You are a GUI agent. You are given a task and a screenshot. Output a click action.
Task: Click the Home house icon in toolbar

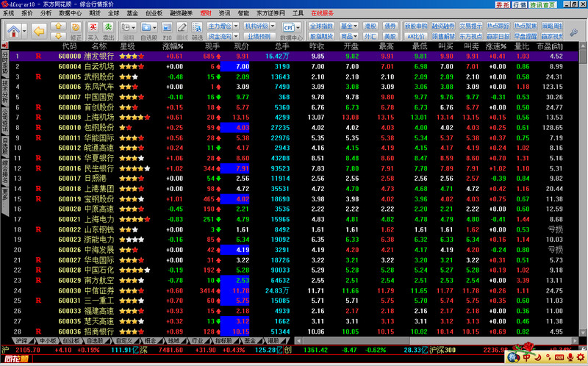(x=13, y=31)
